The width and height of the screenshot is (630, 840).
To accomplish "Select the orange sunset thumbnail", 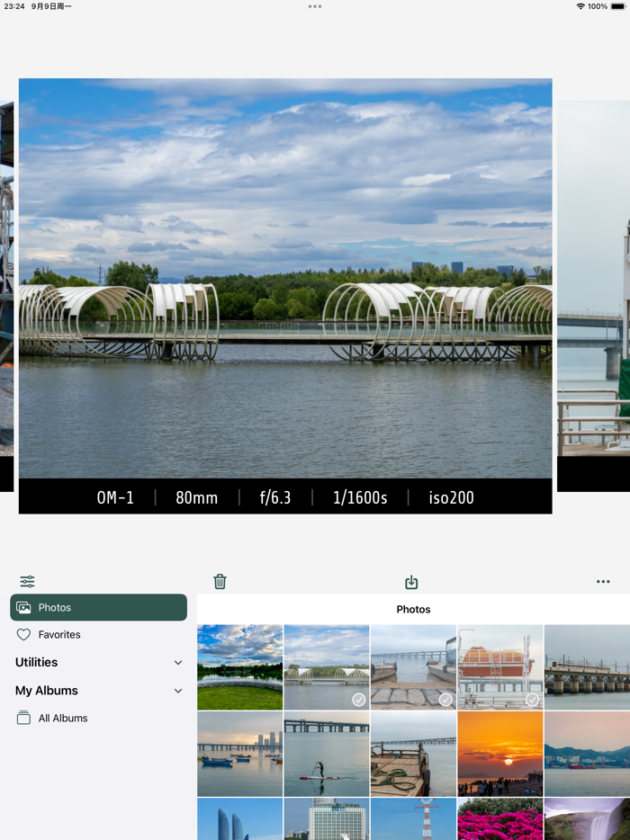I will tap(500, 755).
